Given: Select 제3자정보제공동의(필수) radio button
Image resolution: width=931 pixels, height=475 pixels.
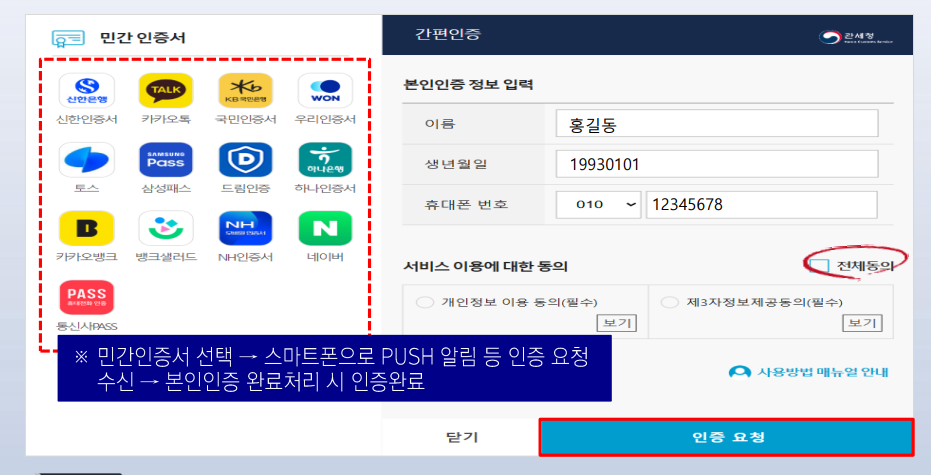Looking at the screenshot, I should (670, 302).
